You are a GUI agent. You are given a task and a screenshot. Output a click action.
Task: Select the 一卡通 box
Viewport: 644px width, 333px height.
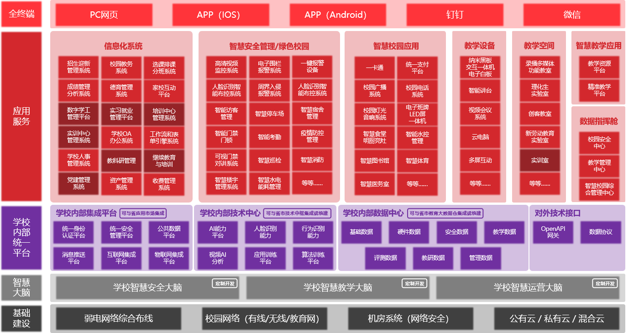[375, 68]
